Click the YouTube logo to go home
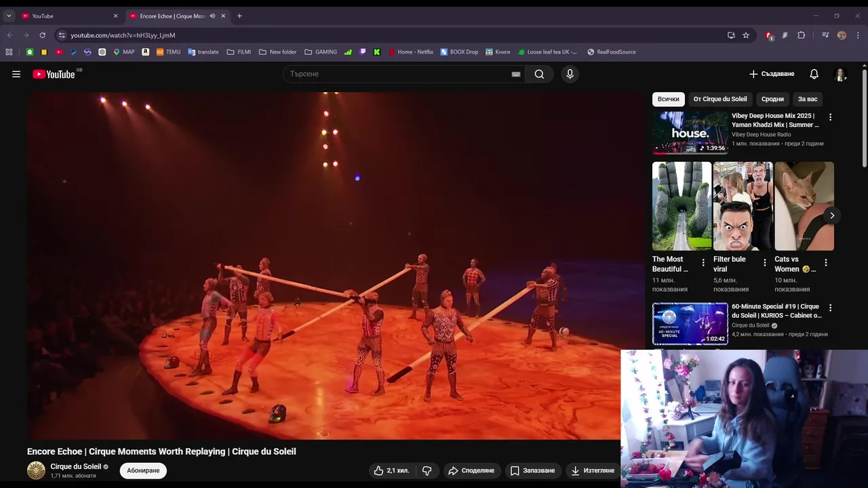868x488 pixels. coord(54,74)
